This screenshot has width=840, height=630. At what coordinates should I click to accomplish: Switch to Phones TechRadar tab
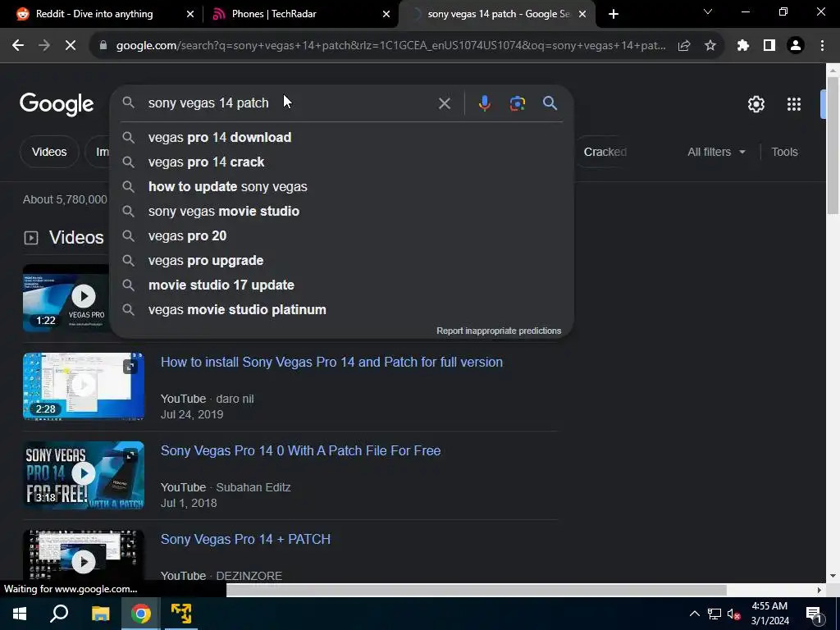(274, 14)
